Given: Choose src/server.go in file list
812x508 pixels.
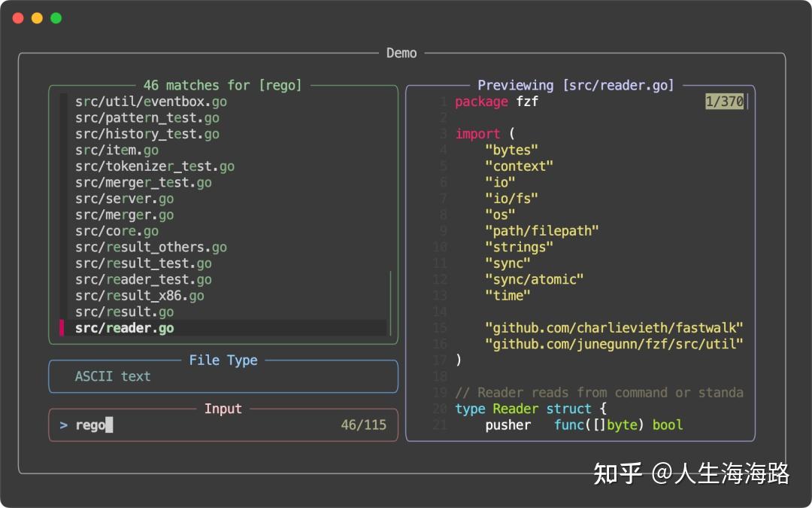Looking at the screenshot, I should click(x=124, y=199).
